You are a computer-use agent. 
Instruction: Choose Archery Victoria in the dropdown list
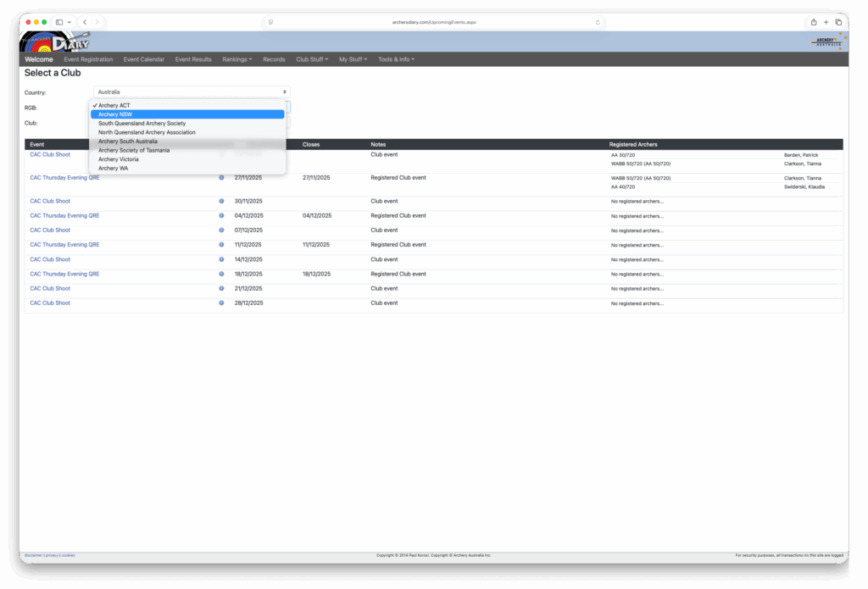coord(119,159)
